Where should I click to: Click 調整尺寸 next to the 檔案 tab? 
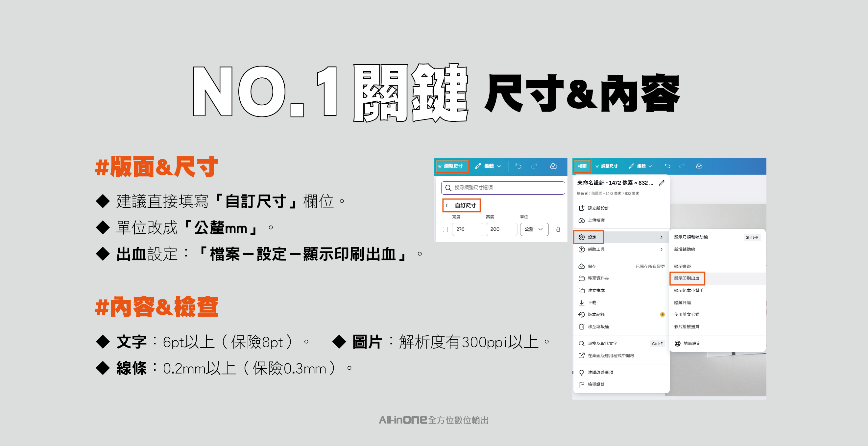(x=606, y=166)
